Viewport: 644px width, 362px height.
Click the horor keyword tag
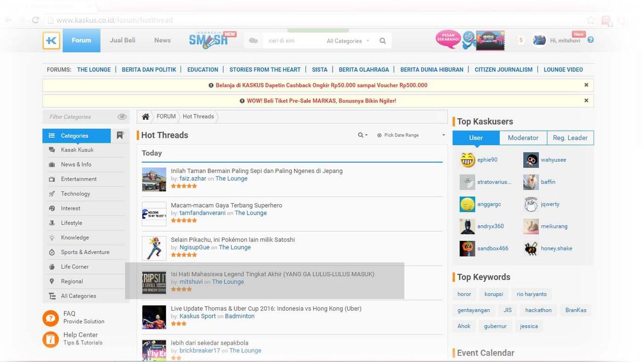tap(464, 294)
